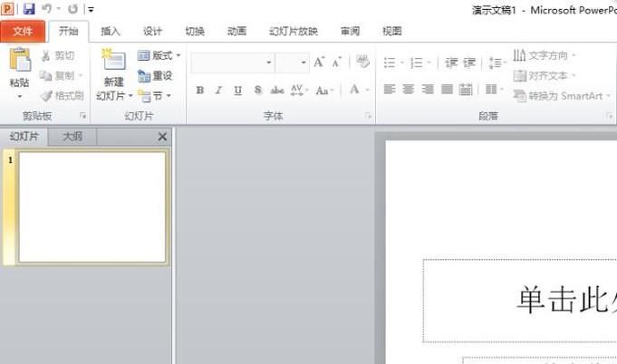Viewport: 617px width, 364px height.
Task: Switch to the 设计 (Design) ribbon tab
Action: [152, 31]
